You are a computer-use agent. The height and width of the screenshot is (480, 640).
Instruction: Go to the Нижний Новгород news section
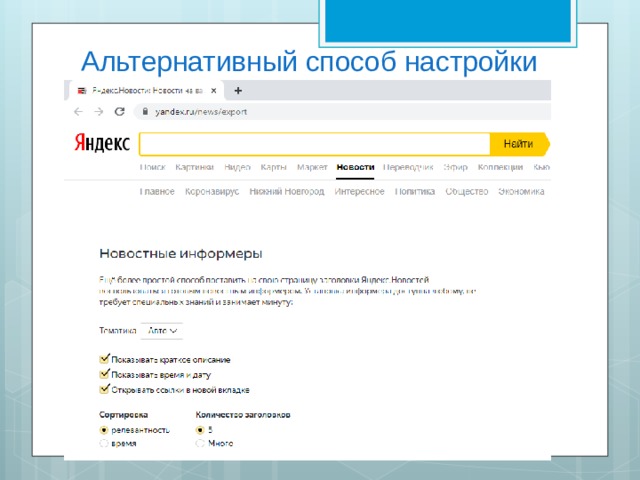point(287,191)
